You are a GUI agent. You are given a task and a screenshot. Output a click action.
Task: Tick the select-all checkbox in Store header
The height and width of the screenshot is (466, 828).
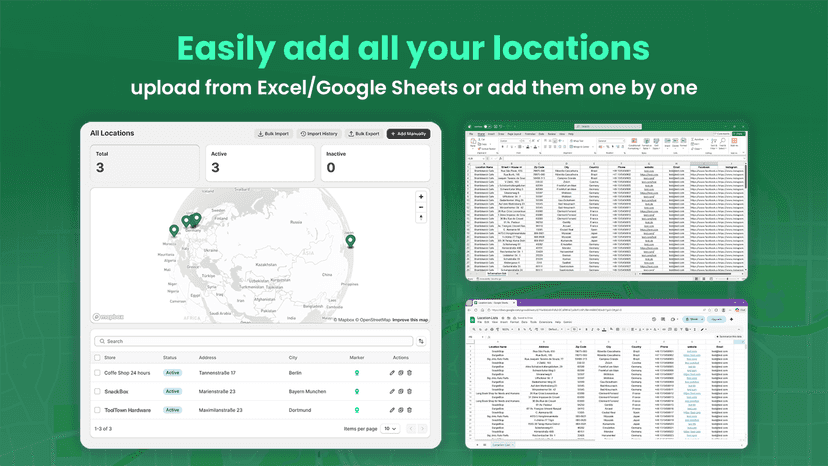pyautogui.click(x=97, y=358)
